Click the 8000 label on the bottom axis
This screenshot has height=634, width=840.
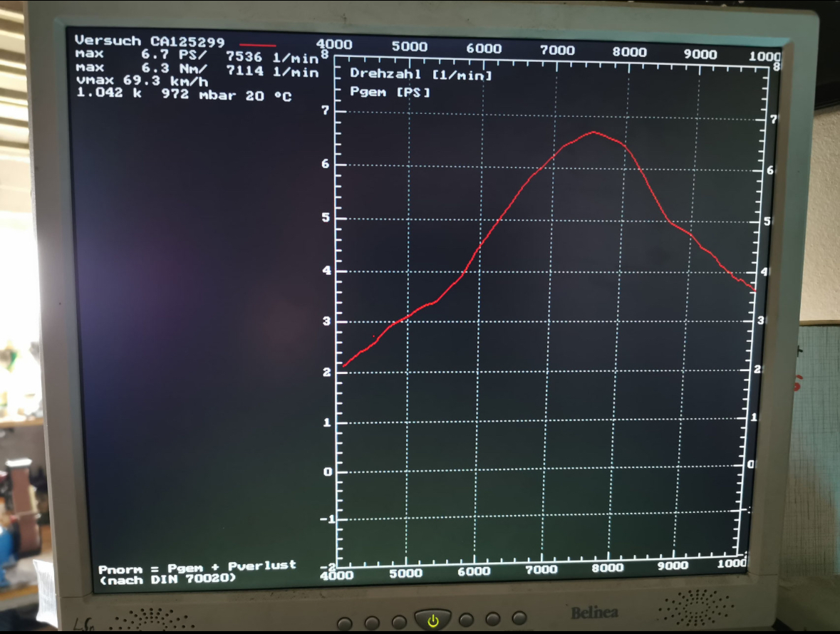pos(608,568)
